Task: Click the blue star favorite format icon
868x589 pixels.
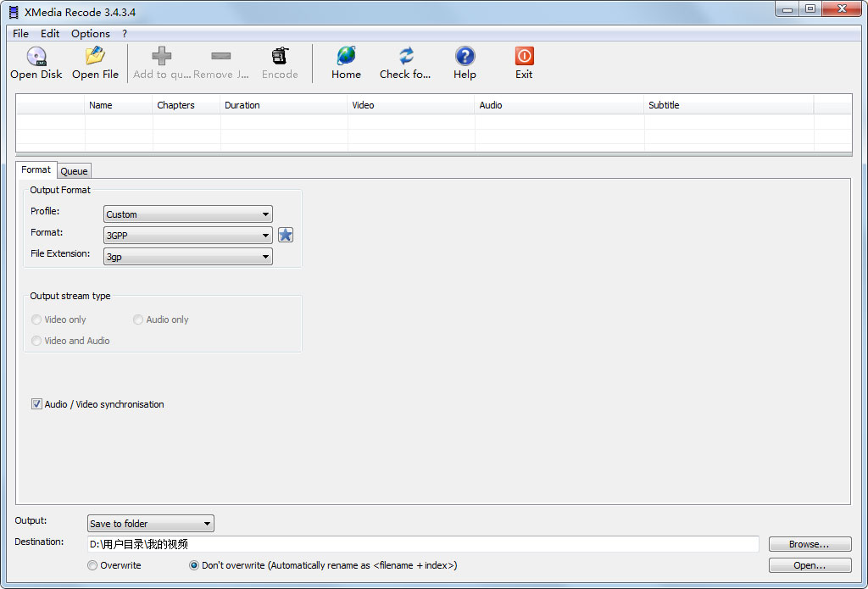Action: (x=286, y=236)
